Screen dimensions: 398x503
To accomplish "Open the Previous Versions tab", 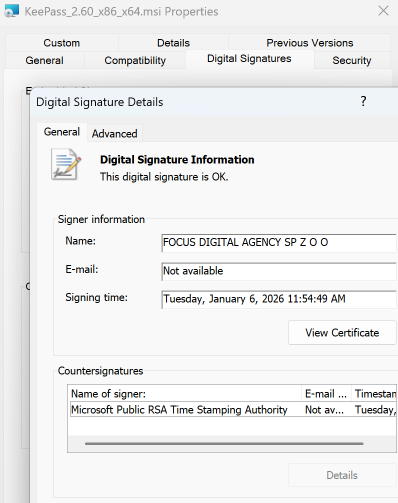I will click(x=310, y=43).
